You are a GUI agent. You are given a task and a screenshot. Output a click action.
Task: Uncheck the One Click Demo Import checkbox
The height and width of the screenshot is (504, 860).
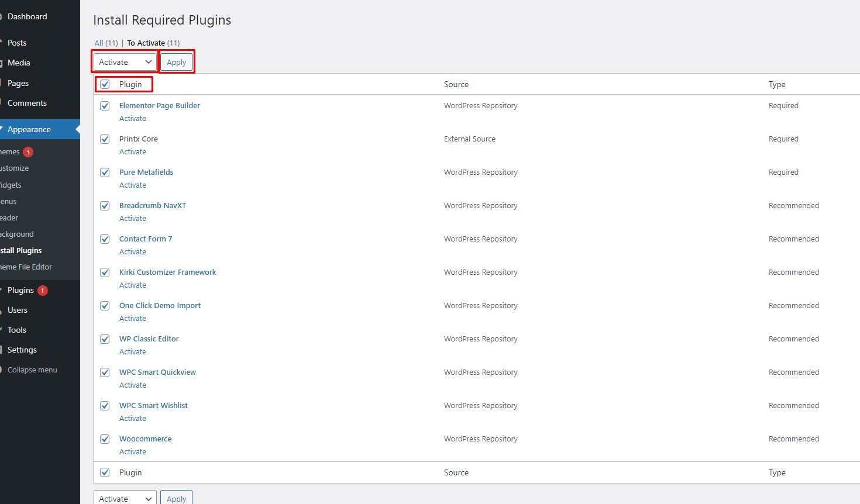(x=105, y=306)
